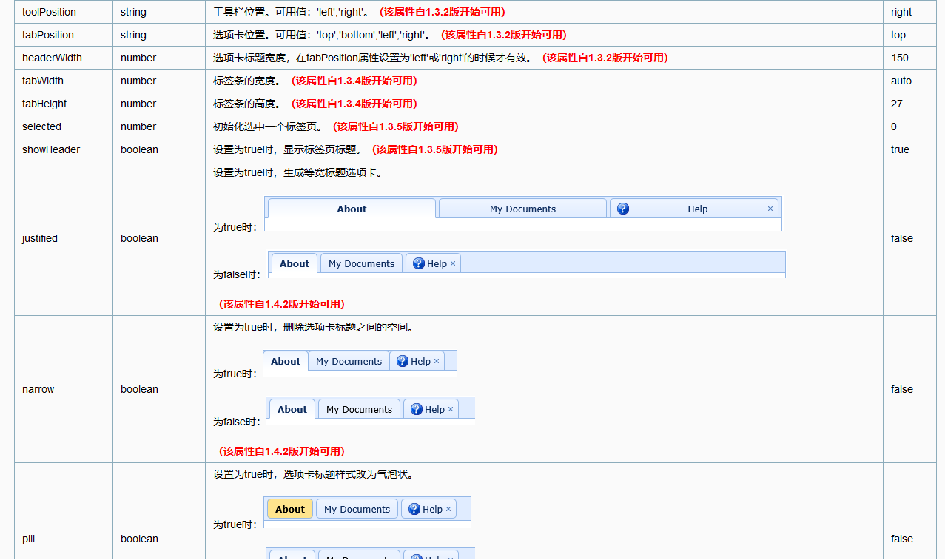Click the justified property name cell
The width and height of the screenshot is (945, 560).
[x=64, y=238]
